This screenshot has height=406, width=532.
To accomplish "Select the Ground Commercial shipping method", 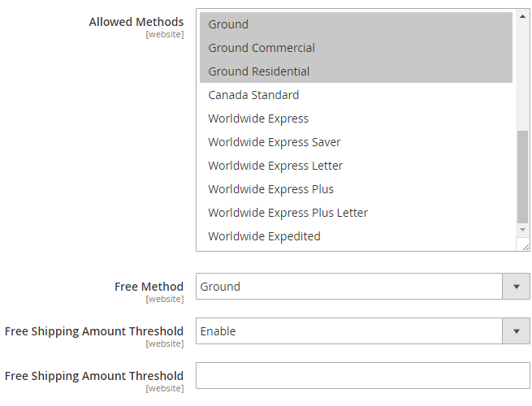I will 261,48.
